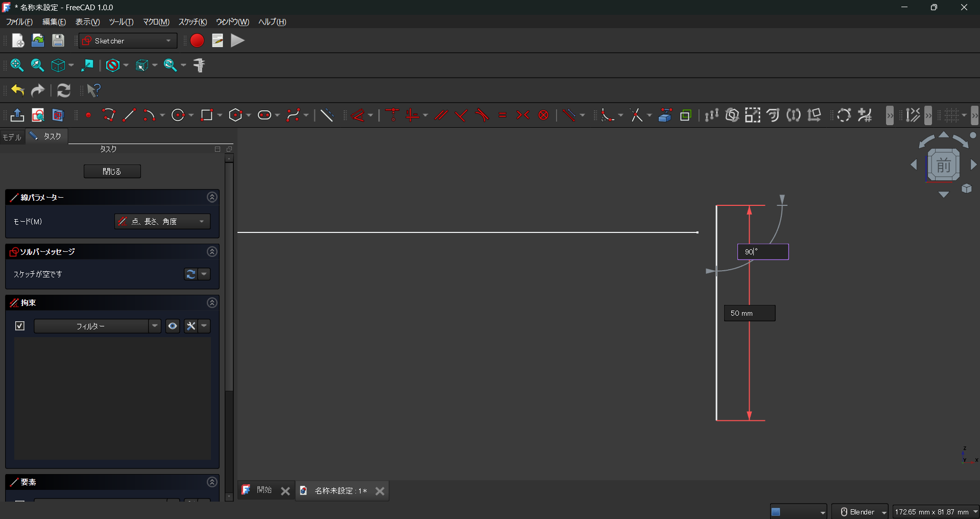Select the Circle tool
This screenshot has height=519, width=980.
(178, 115)
